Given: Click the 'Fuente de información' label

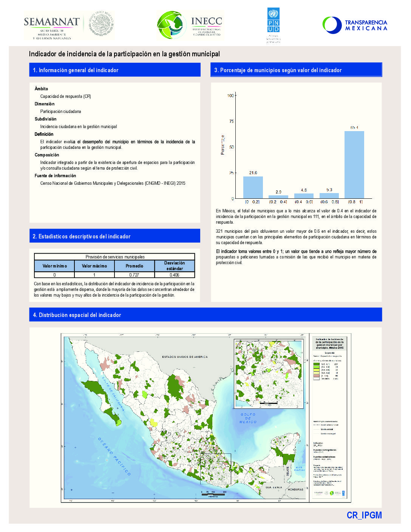Looking at the screenshot, I should pyautogui.click(x=55, y=176).
